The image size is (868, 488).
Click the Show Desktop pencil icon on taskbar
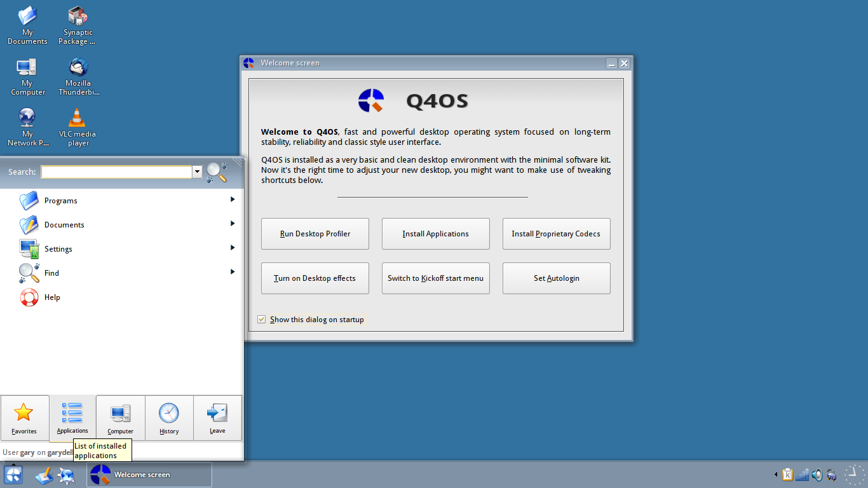point(44,475)
